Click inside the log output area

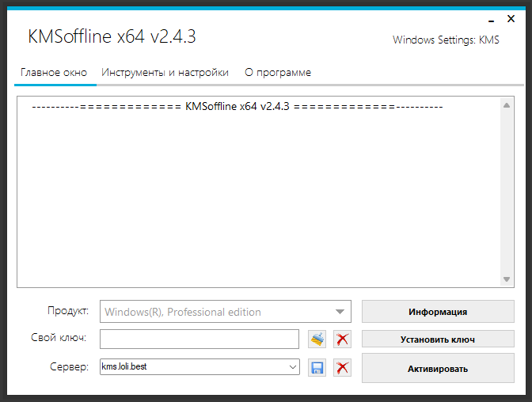click(253, 198)
